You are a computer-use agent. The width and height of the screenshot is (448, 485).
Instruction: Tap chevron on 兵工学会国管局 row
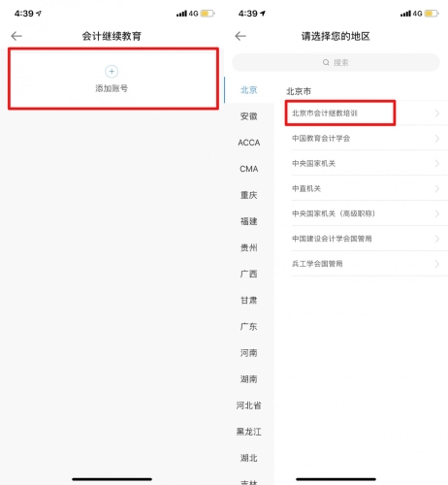437,264
